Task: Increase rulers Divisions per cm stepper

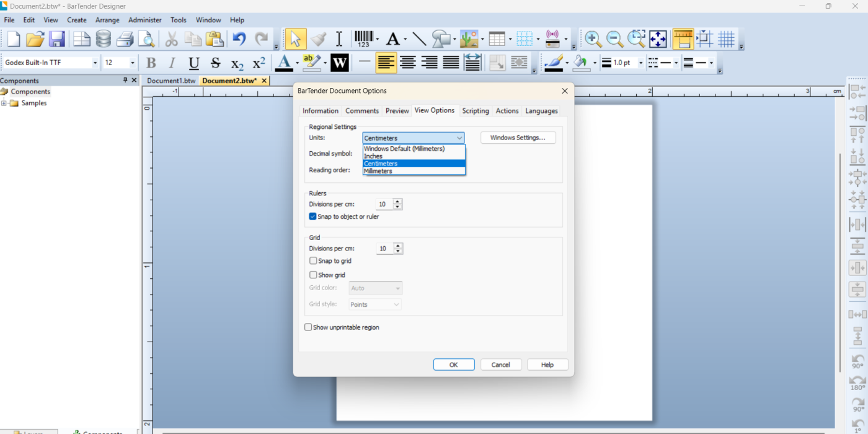Action: click(x=398, y=201)
